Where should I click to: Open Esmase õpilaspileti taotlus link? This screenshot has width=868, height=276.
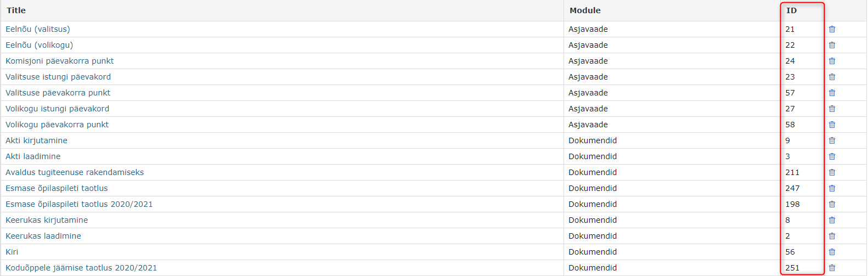click(57, 188)
